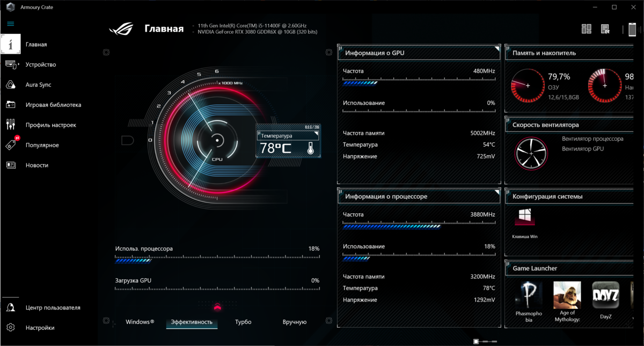Switch to Вручную manual mode

295,322
